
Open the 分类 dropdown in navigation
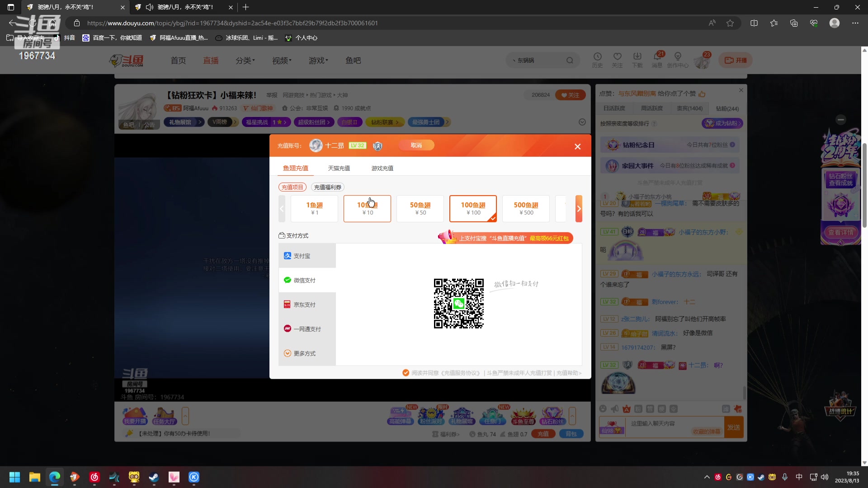[245, 61]
